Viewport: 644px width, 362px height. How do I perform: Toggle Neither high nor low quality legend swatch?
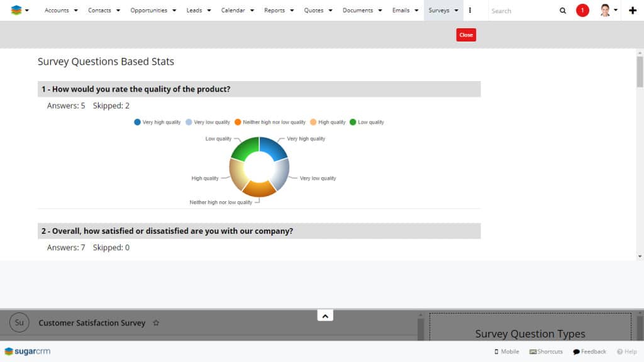click(x=237, y=122)
